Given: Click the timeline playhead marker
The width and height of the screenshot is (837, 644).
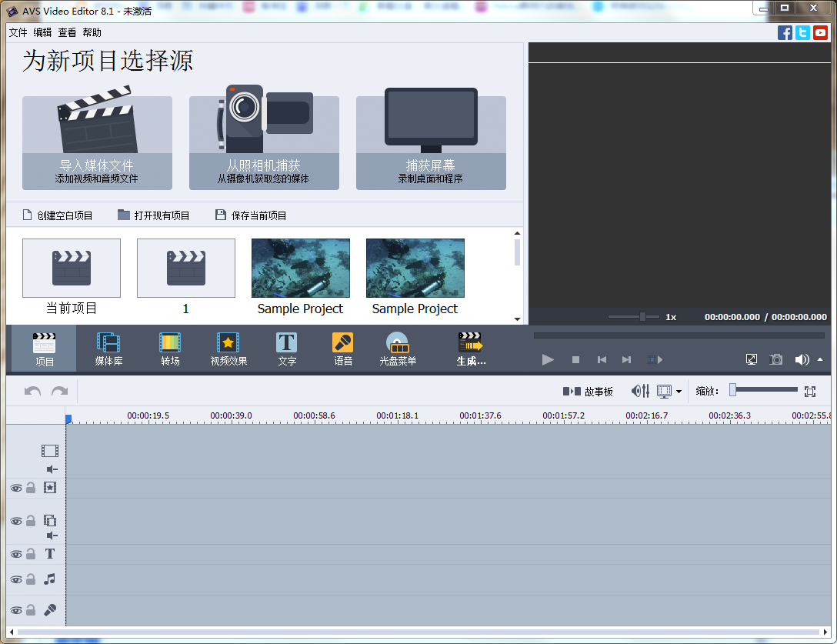Looking at the screenshot, I should point(68,419).
